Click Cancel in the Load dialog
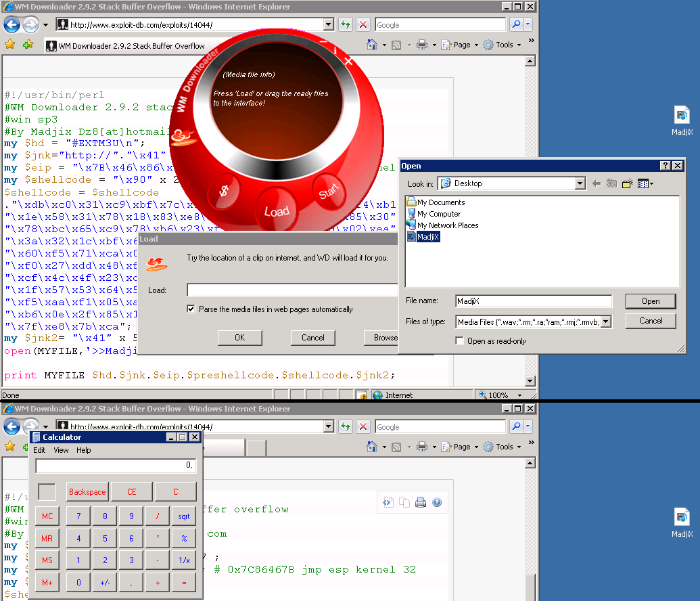 pos(313,338)
